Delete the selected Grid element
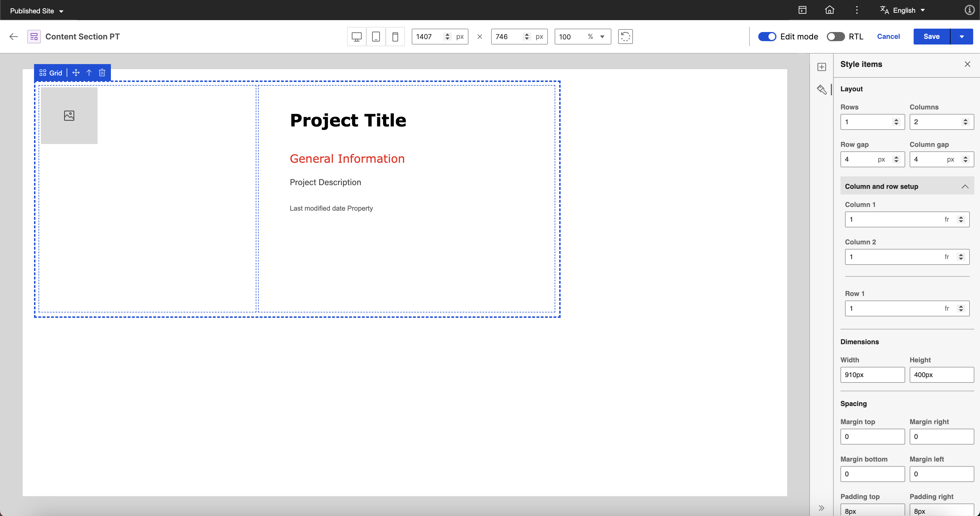This screenshot has width=980, height=516. pos(102,73)
